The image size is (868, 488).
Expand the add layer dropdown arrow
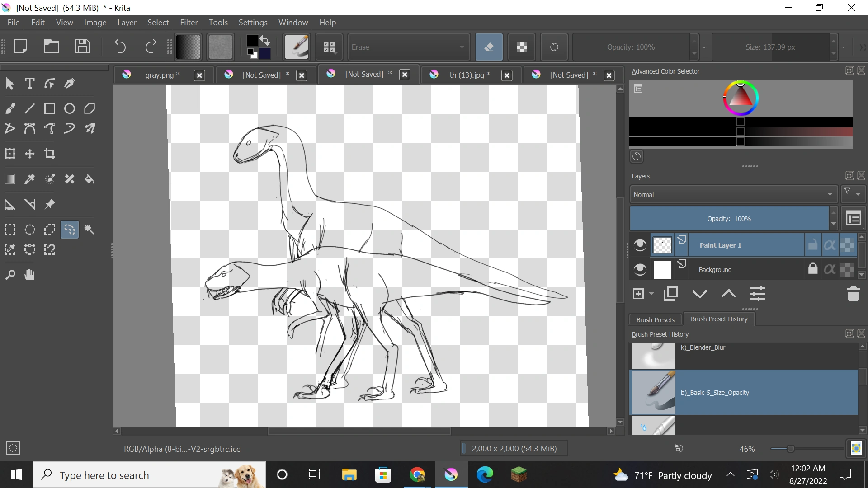point(651,294)
